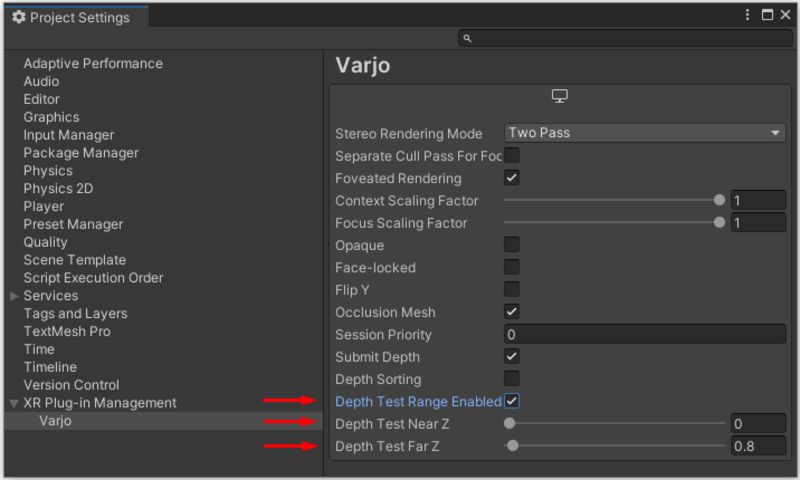Click the Depth Test Far Z slider handle
Viewport: 800px width, 480px height.
coord(513,446)
